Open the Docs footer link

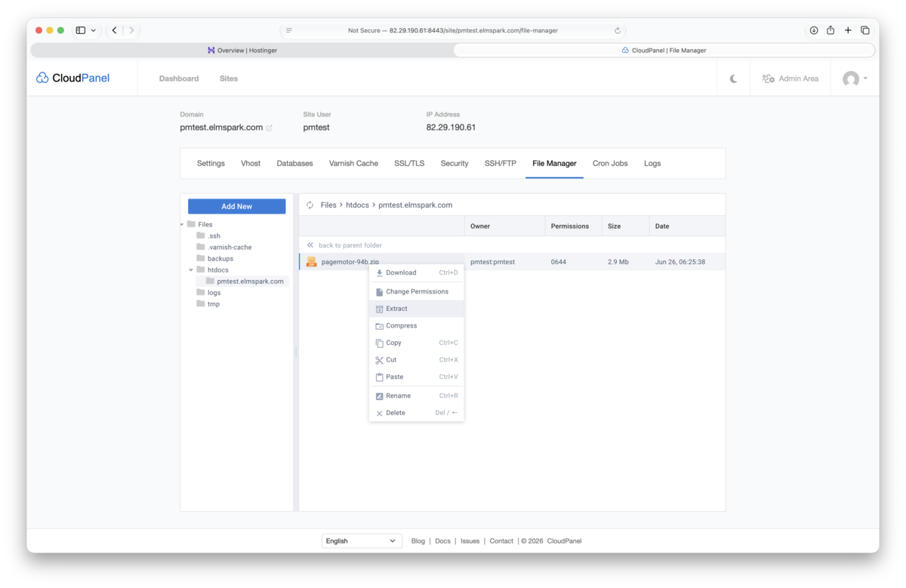tap(443, 541)
